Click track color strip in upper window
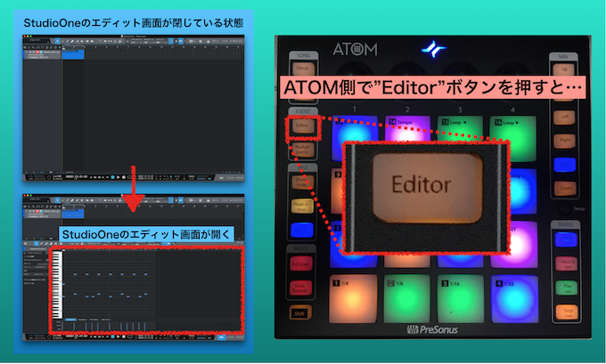This screenshot has width=606, height=364. (x=24, y=54)
